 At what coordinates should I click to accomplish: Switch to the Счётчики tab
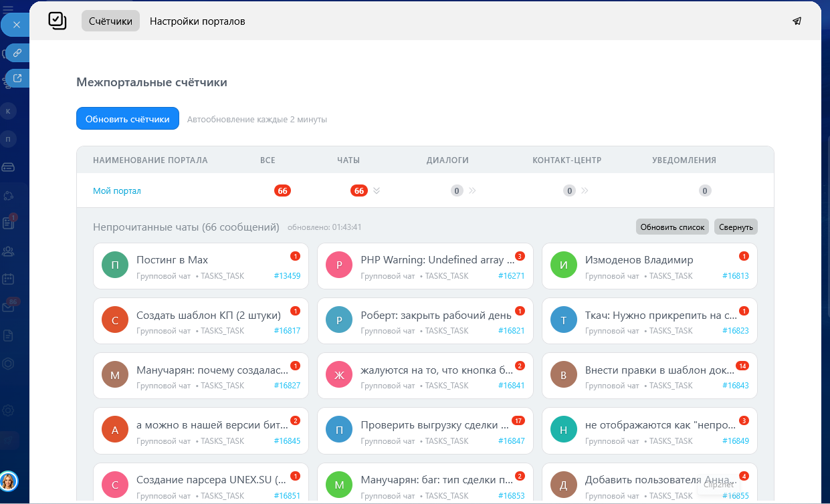coord(110,21)
